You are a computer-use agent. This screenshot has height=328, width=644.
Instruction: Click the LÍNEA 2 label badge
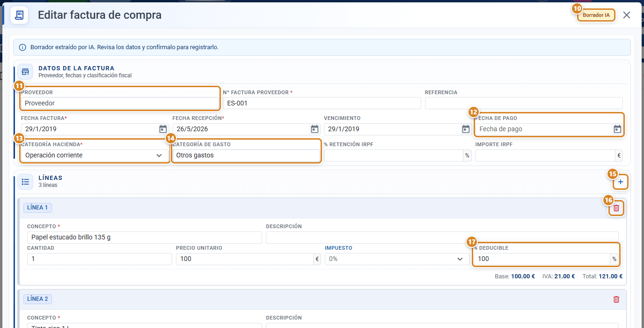pos(37,298)
